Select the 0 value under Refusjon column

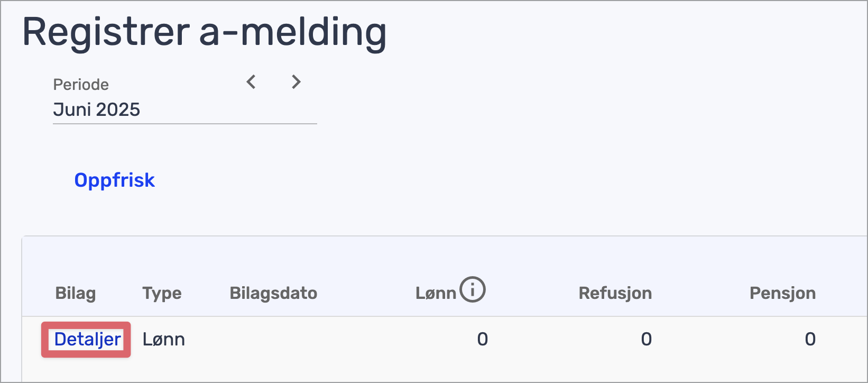click(x=646, y=340)
